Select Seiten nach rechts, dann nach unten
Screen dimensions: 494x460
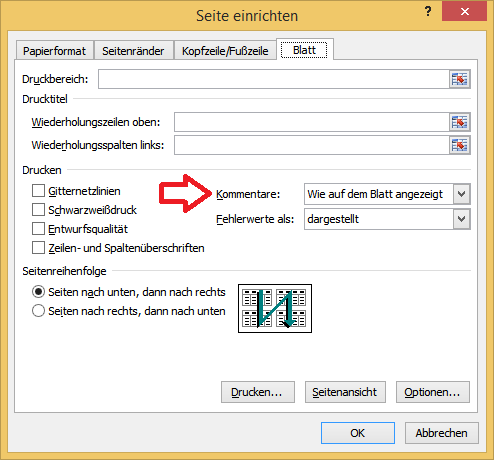click(38, 311)
